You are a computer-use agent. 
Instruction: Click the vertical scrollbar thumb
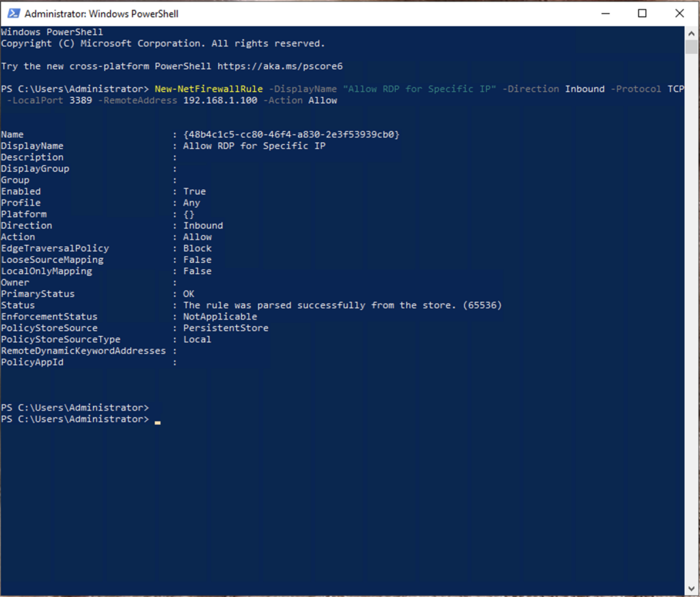pos(692,47)
